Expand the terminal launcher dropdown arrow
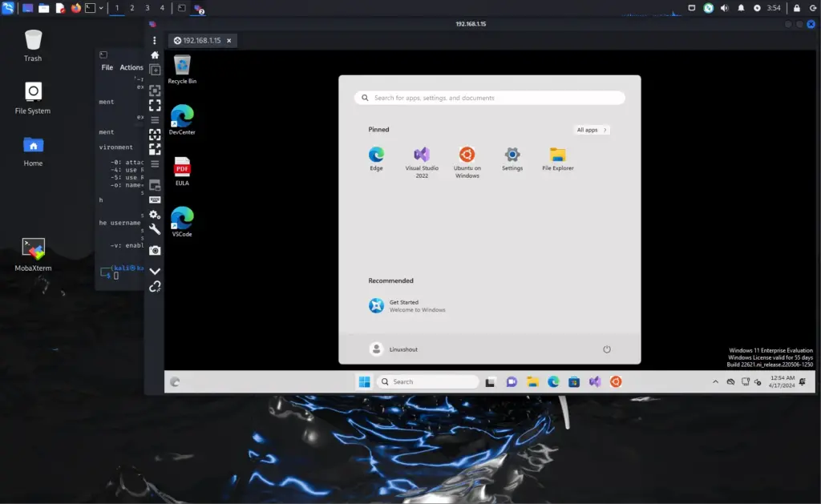 101,8
